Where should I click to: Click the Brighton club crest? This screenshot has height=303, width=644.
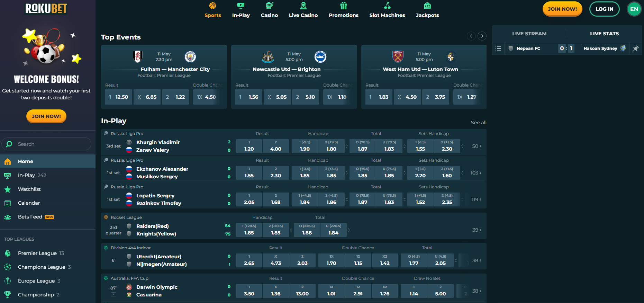pyautogui.click(x=320, y=56)
